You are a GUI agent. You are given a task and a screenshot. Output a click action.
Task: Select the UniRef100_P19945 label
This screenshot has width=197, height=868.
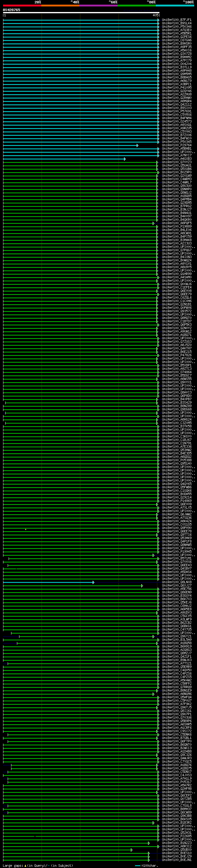177,551
